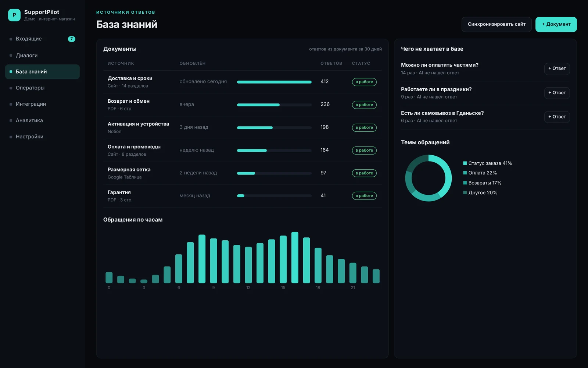The image size is (588, 368).
Task: Sort by the ИСТОЧНИК column header
Action: [121, 63]
